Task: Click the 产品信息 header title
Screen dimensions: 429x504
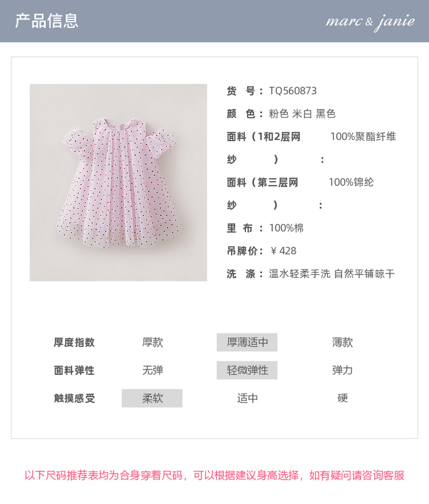Action: coord(47,21)
